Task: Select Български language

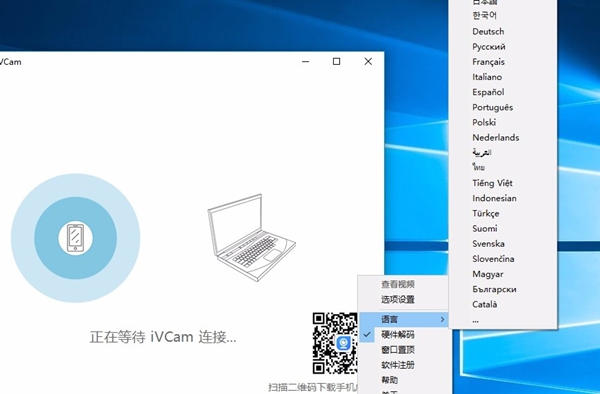Action: click(503, 289)
